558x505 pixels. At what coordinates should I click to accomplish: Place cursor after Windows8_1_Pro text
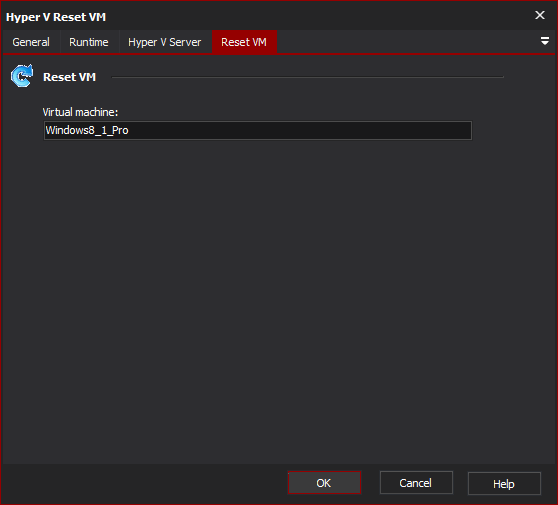[x=129, y=130]
